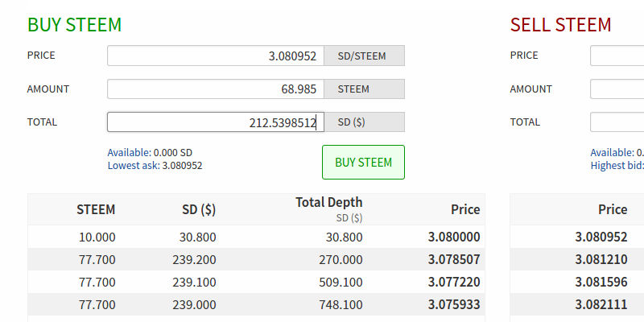Screen dimensions: 644x322
Task: Click the Sell Steem total input field
Action: tap(617, 122)
